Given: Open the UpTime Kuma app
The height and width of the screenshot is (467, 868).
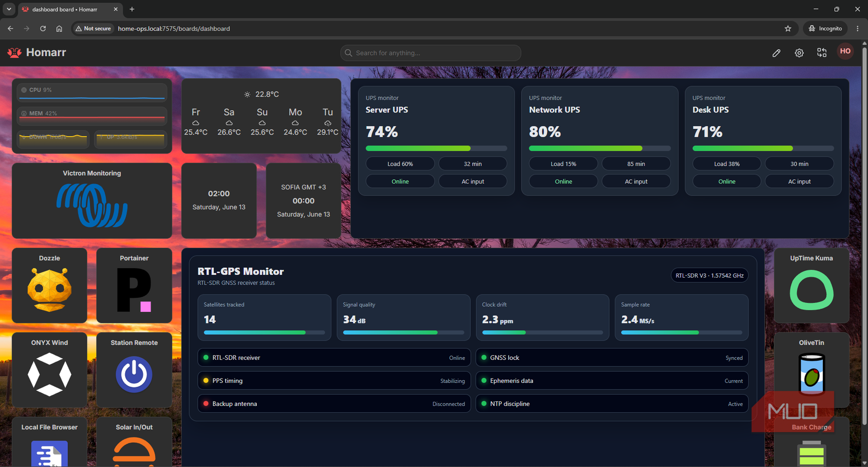Looking at the screenshot, I should click(811, 285).
